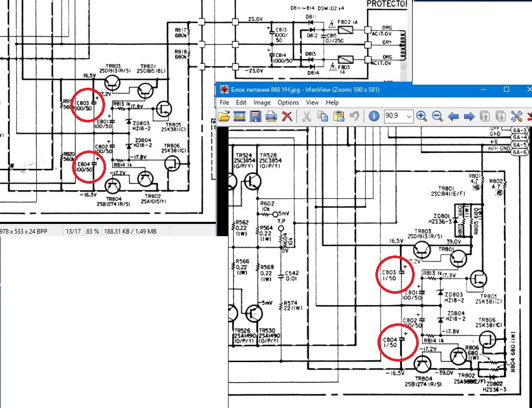The height and width of the screenshot is (408, 532).
Task: Open the File menu
Action: pyautogui.click(x=224, y=103)
